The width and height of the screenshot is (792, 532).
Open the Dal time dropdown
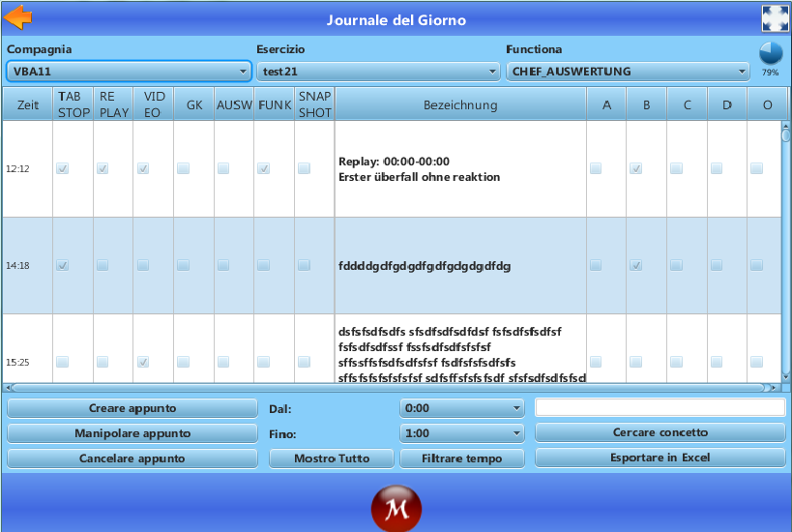pos(462,408)
